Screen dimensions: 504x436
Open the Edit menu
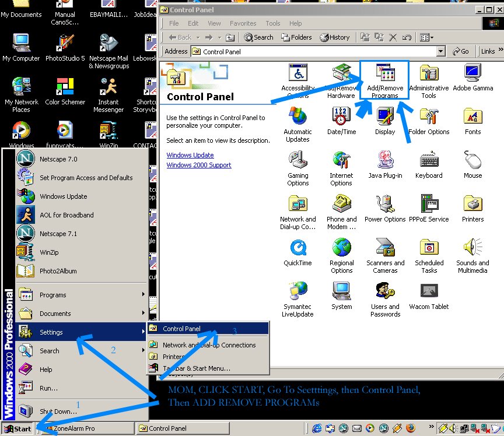[x=193, y=23]
